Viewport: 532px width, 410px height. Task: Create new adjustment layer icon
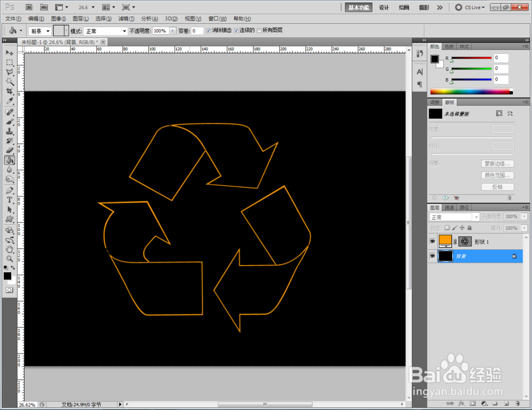pos(484,403)
